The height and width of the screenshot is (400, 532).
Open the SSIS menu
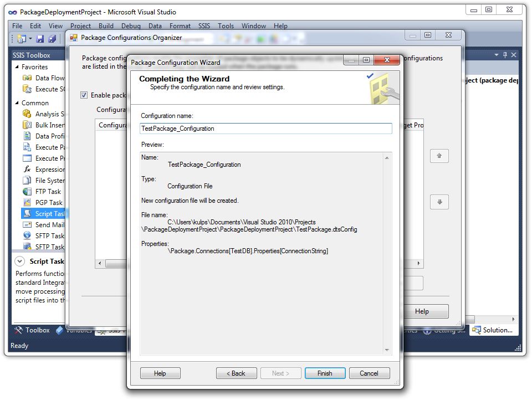(x=204, y=26)
